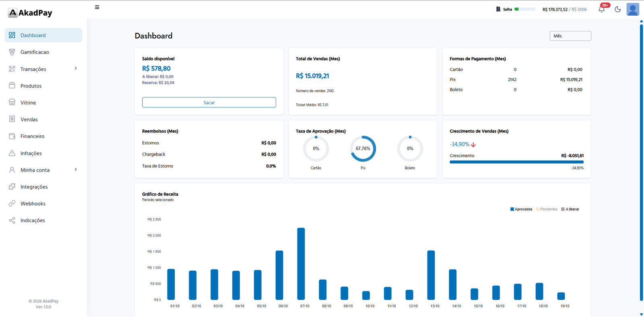Toggle the Pendentes legend series

(x=547, y=209)
